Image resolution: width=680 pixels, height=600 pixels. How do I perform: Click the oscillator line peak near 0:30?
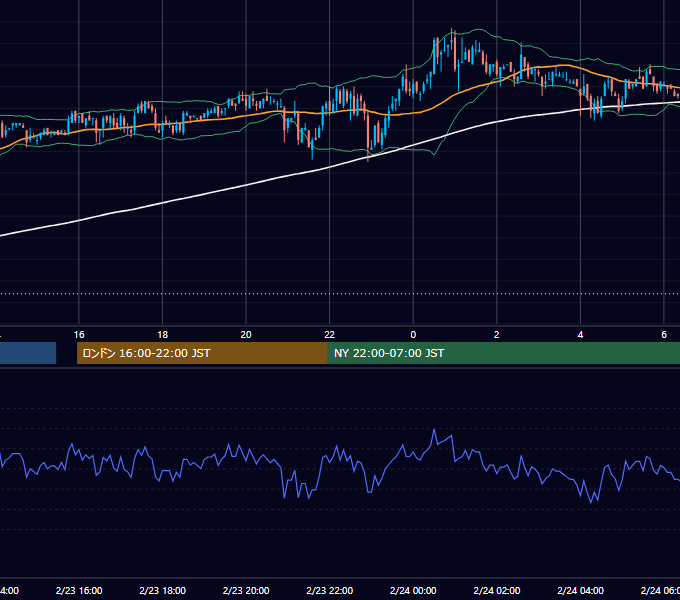click(x=434, y=430)
